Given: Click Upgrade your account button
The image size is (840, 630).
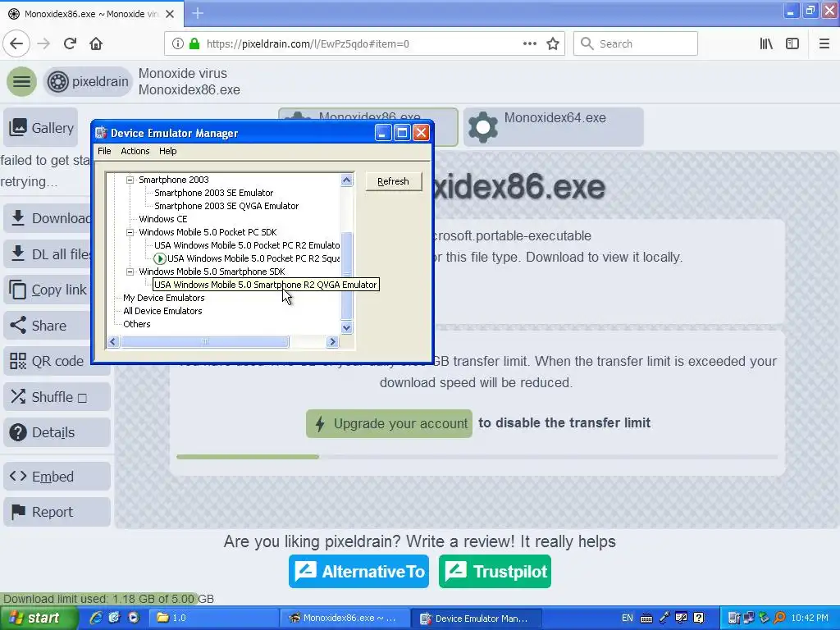Looking at the screenshot, I should [390, 424].
